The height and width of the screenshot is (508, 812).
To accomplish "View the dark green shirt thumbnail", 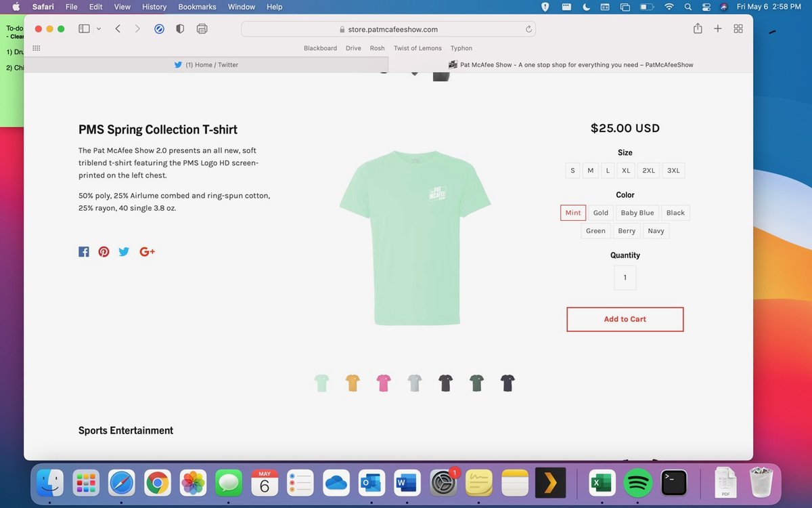I will [x=477, y=383].
